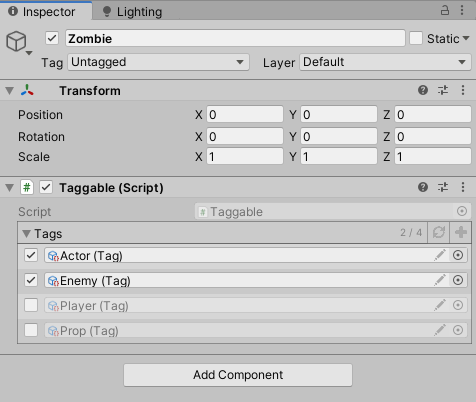Click the Inspector lock icon

point(445,10)
